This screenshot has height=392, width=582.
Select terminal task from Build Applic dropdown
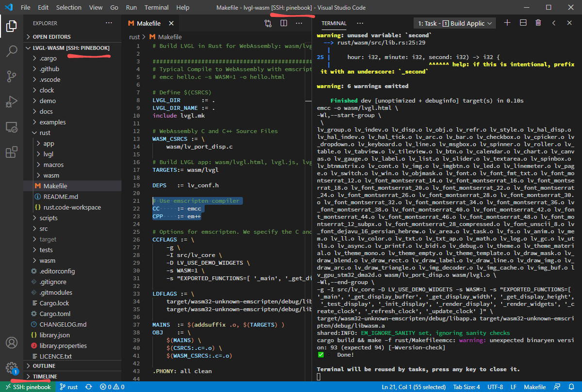[x=454, y=23]
